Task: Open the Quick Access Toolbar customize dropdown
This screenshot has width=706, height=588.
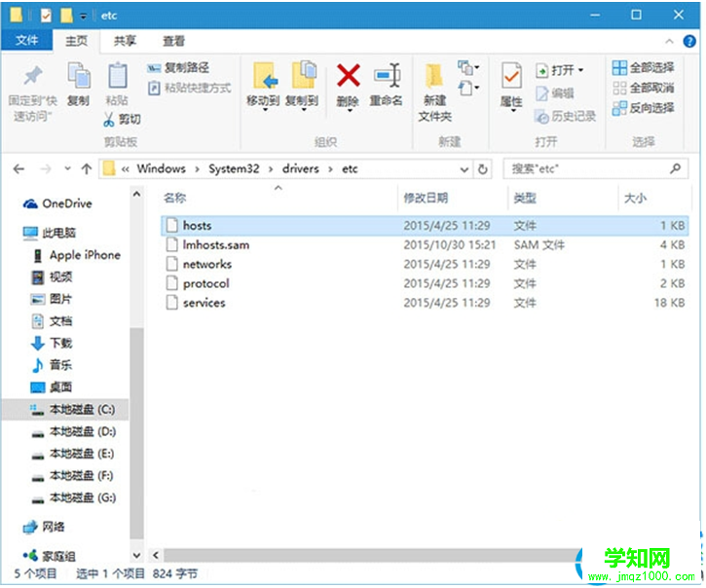Action: coord(84,17)
